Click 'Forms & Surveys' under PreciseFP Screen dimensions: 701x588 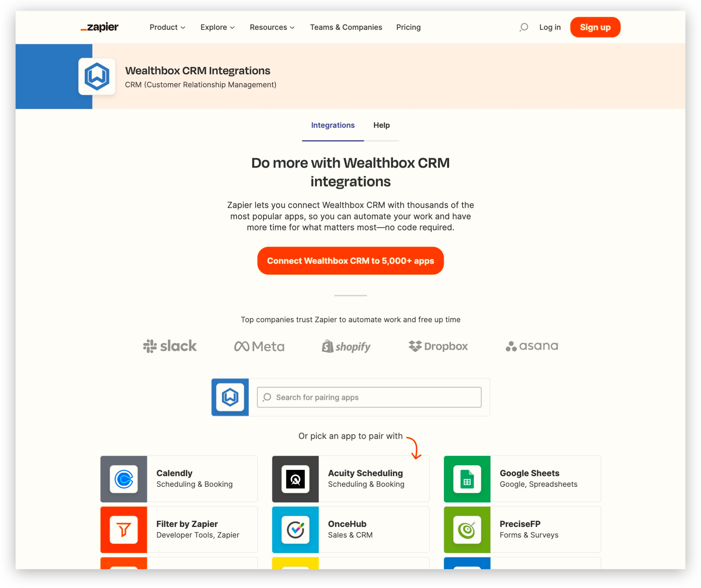[x=529, y=535]
